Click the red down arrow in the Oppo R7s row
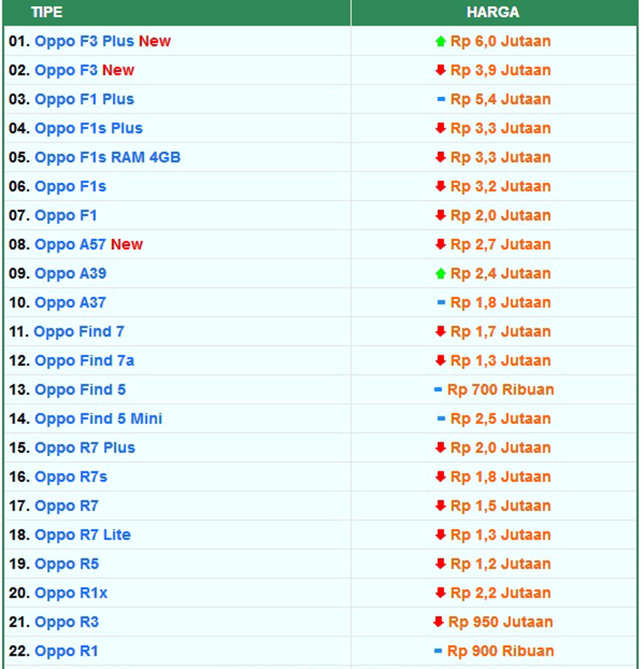 [440, 477]
